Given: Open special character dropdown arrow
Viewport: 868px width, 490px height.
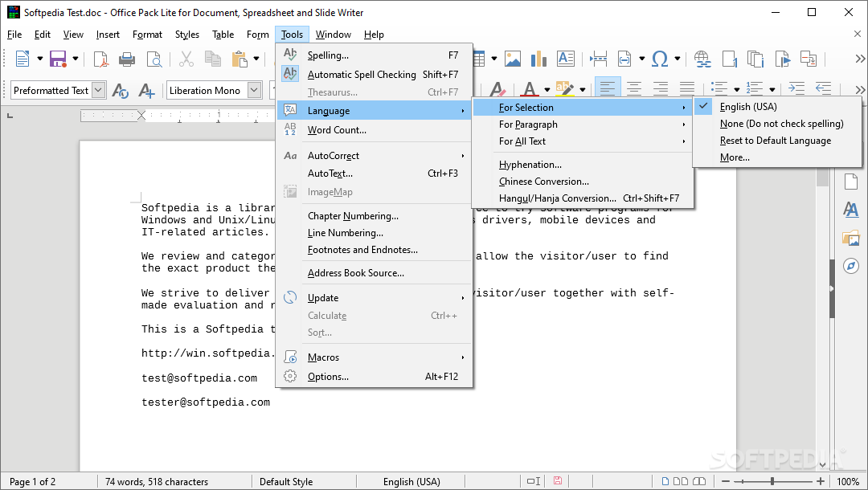Looking at the screenshot, I should (x=677, y=59).
